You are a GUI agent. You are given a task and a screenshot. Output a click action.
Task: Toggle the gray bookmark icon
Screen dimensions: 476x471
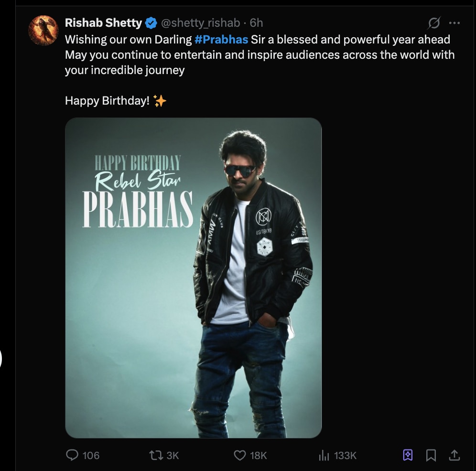431,455
